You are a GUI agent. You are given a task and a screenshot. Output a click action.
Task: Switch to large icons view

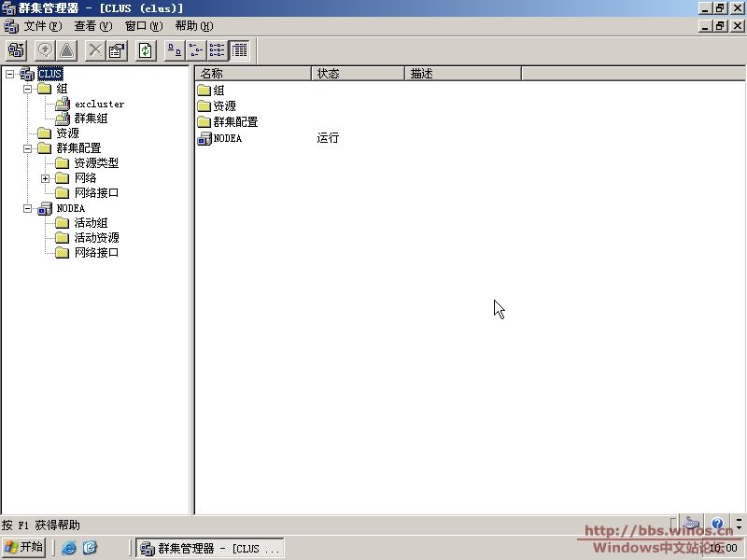pyautogui.click(x=174, y=50)
